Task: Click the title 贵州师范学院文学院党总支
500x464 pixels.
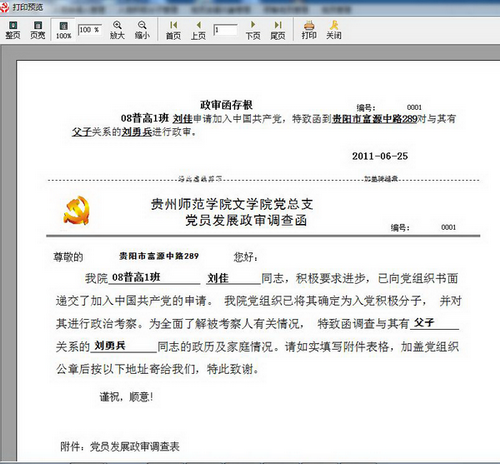Action: point(232,204)
